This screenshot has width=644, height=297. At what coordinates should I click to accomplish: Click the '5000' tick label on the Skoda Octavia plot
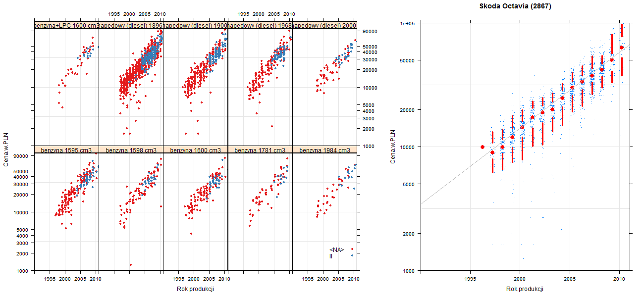(x=409, y=184)
